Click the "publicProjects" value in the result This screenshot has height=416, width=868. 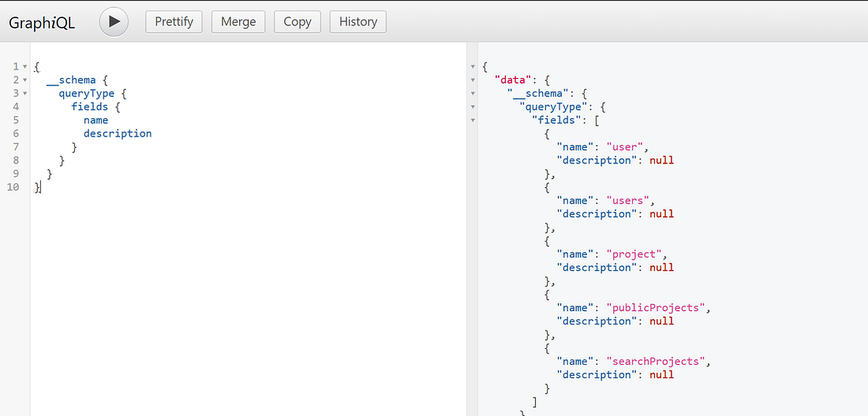tap(656, 307)
